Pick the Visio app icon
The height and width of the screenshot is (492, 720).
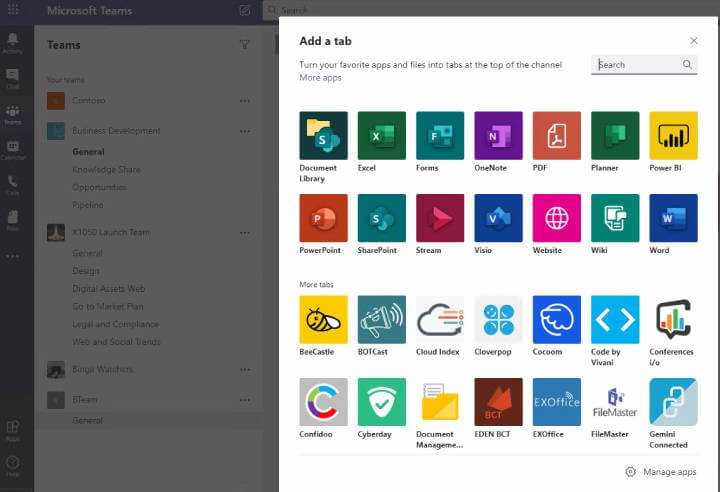point(498,218)
